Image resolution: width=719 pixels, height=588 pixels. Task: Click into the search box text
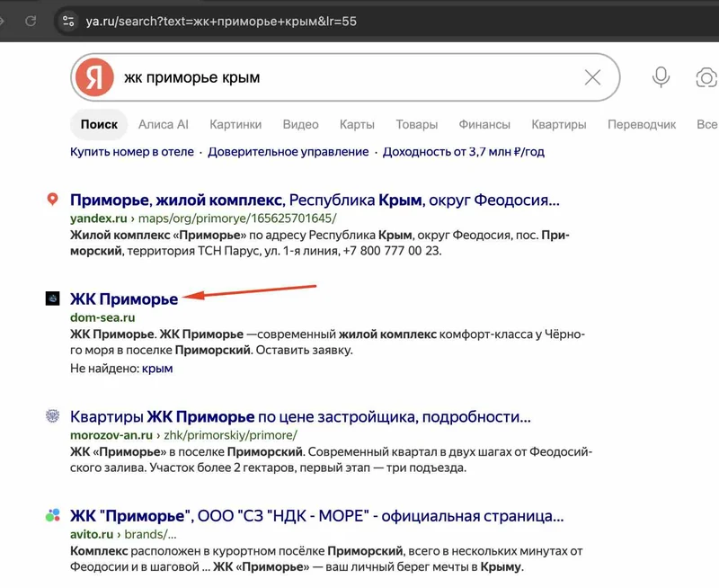tap(192, 77)
